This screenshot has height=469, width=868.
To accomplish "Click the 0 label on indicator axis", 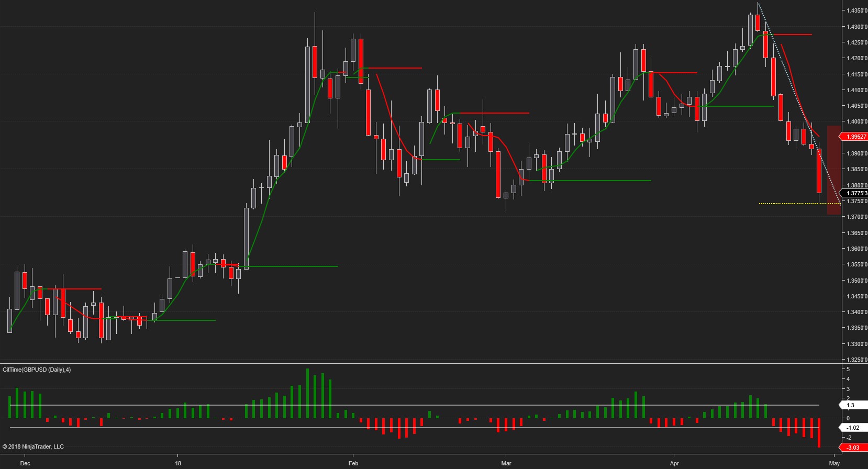I will click(x=848, y=418).
